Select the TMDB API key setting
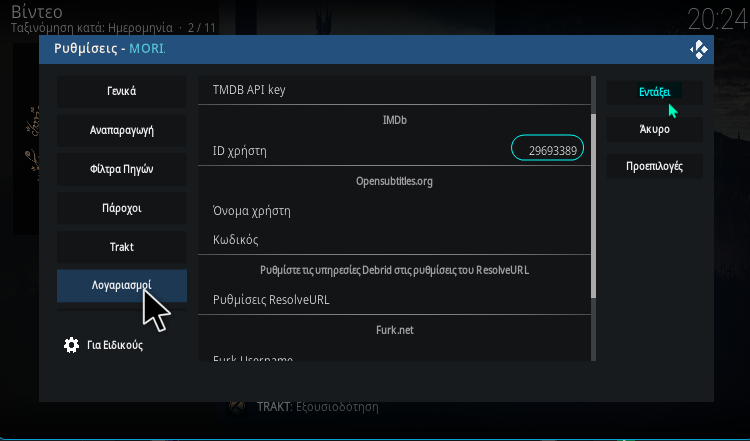Screen dimensions: 750x441 (x=395, y=90)
